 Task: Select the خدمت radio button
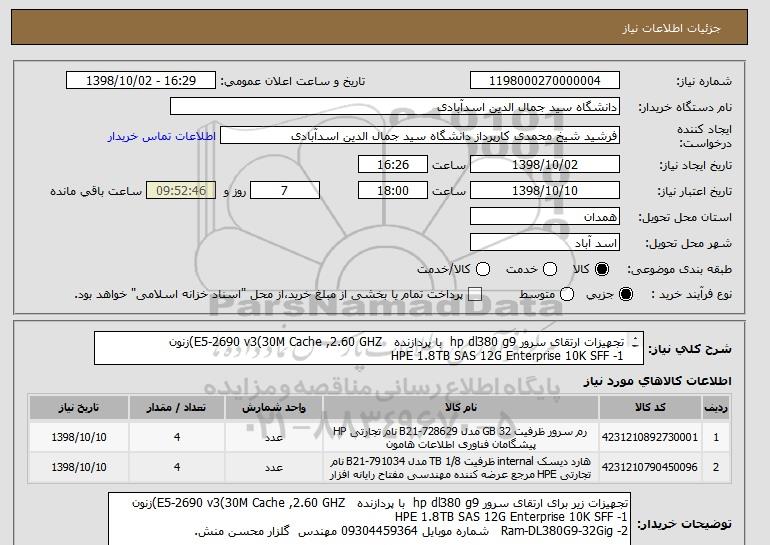(550, 269)
